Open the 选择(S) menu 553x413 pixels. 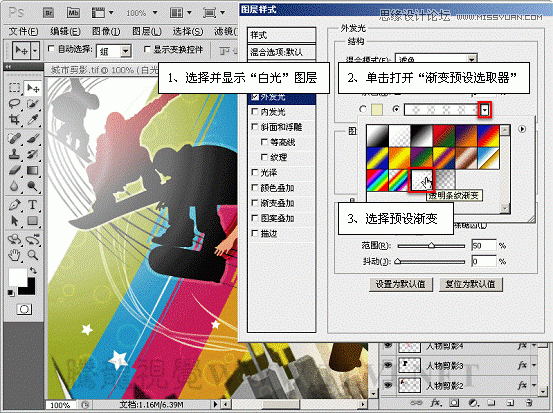188,32
